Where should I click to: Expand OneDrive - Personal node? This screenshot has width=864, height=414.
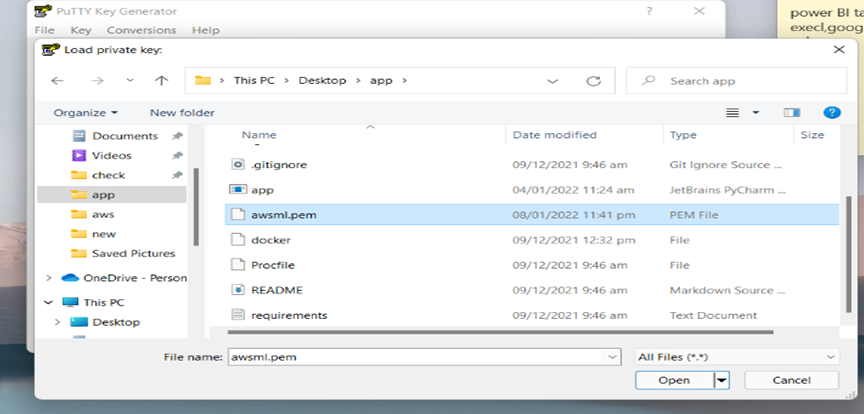[49, 278]
